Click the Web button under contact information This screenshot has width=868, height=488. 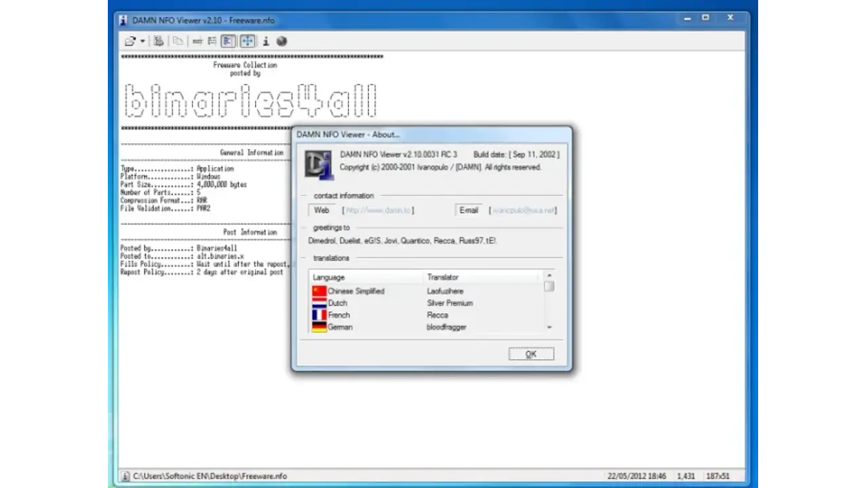(322, 210)
